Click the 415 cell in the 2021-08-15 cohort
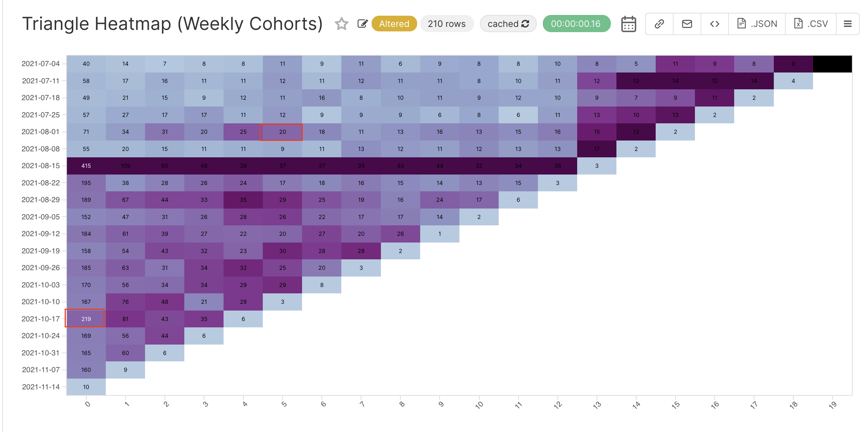Viewport: 868px width, 432px height. [x=85, y=166]
